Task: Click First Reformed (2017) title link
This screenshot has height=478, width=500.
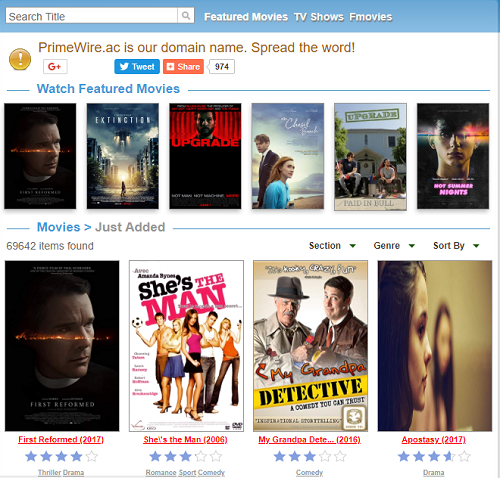Action: (61, 440)
